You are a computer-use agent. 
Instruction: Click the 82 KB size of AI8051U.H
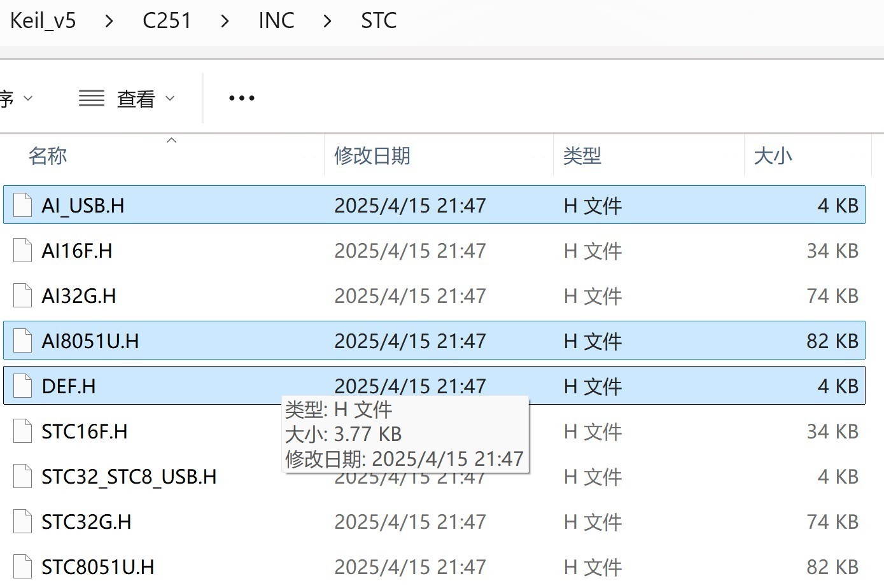click(833, 341)
